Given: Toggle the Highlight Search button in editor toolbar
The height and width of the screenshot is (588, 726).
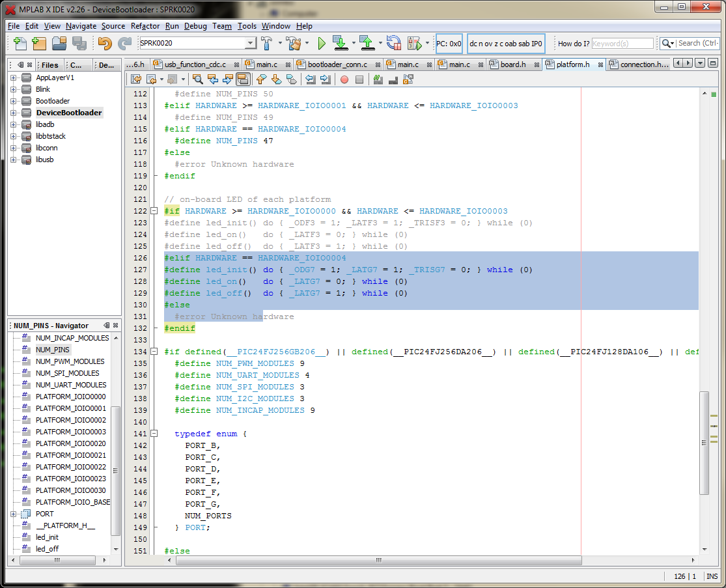Looking at the screenshot, I should click(x=243, y=79).
